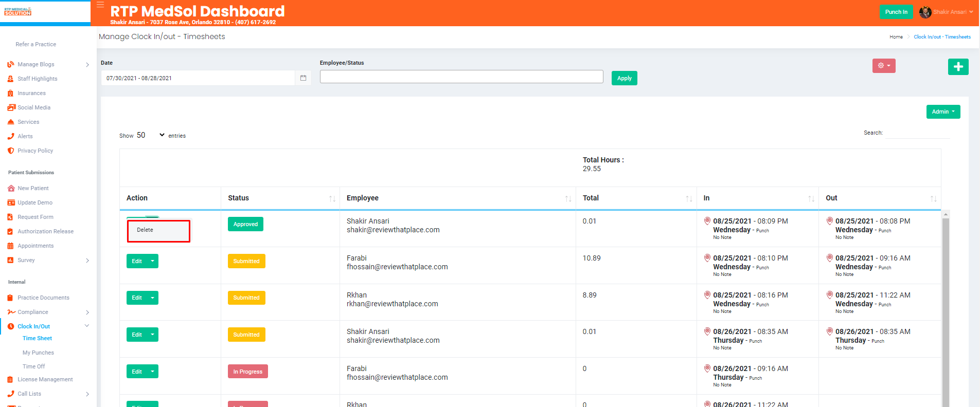Screen dimensions: 980x407
Task: Click the Apply filter button
Action: tap(625, 78)
